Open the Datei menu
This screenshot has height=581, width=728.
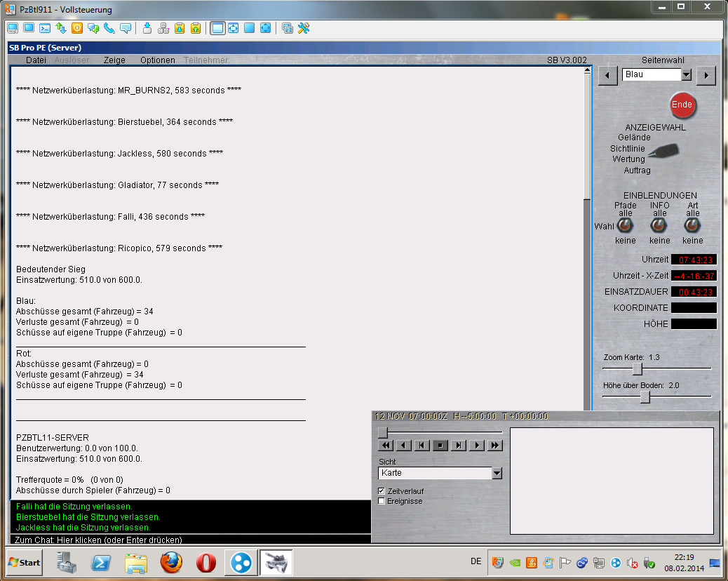coord(36,60)
